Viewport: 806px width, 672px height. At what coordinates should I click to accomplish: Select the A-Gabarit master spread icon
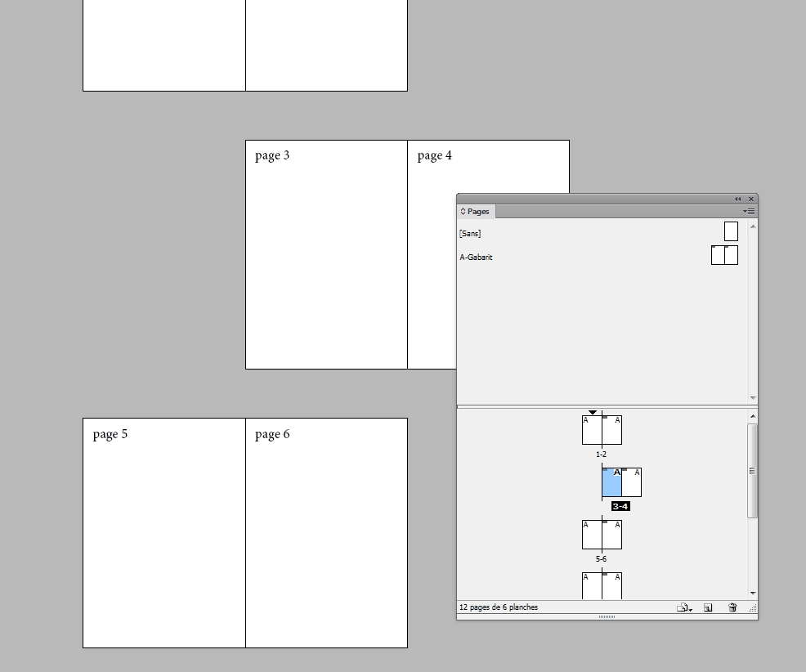pyautogui.click(x=723, y=255)
